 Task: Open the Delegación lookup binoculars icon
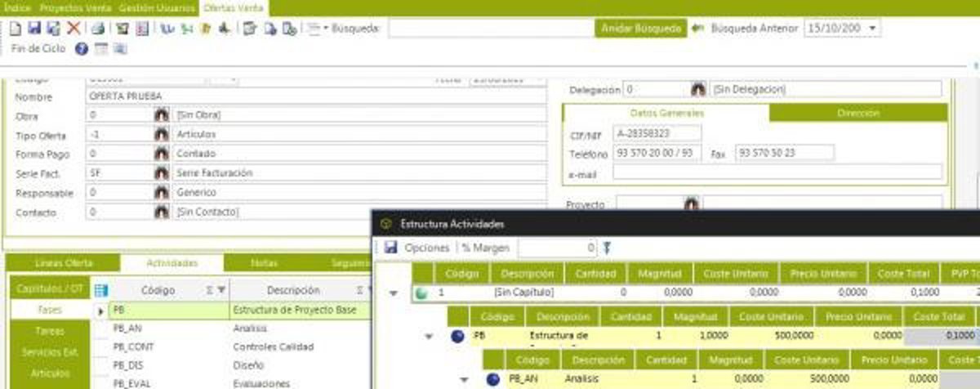coord(698,89)
